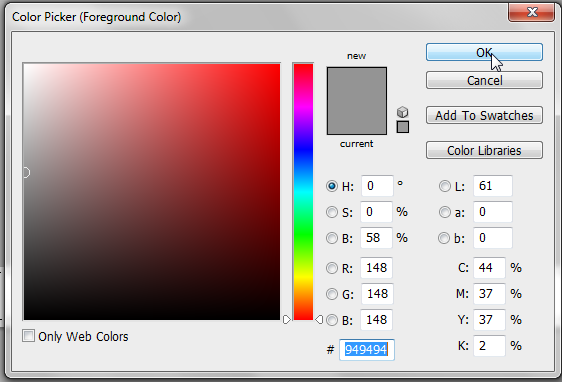Click the vertical hue spectrum slider

pyautogui.click(x=303, y=192)
